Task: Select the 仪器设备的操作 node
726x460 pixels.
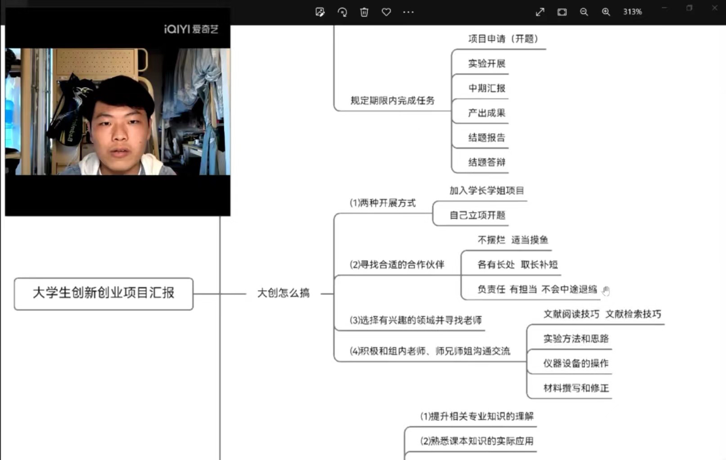Action: coord(576,363)
